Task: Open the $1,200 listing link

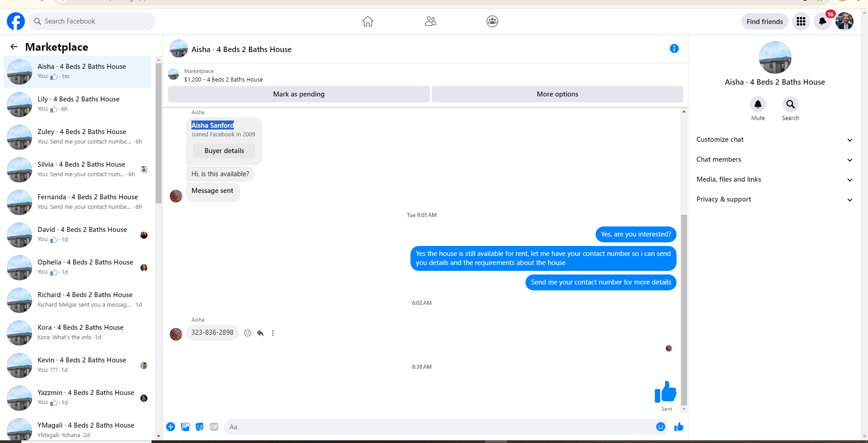Action: 224,79
